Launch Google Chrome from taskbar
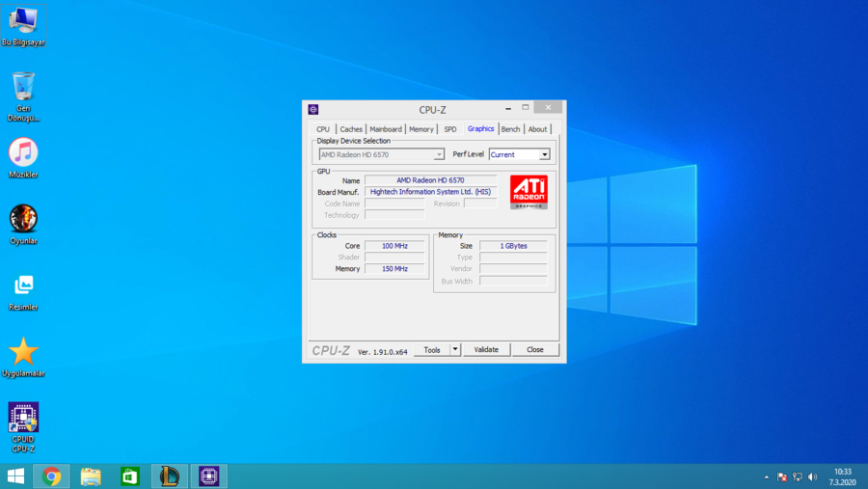Screen dimensions: 868x489 [51, 476]
